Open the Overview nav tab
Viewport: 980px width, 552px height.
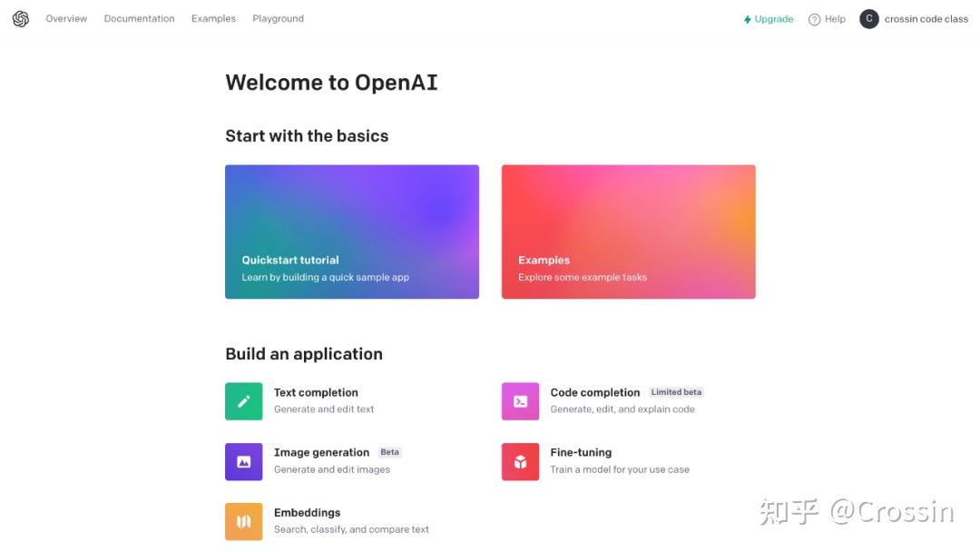click(x=66, y=19)
